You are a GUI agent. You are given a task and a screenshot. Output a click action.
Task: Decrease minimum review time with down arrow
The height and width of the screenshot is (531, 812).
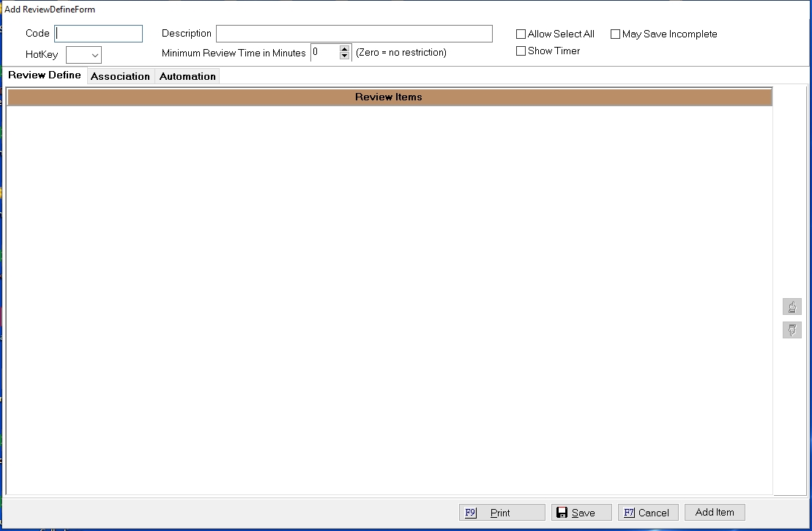345,56
